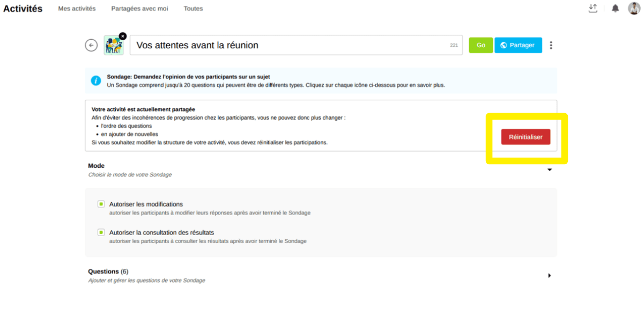Click the back arrow beside the activity title
Image resolution: width=644 pixels, height=331 pixels.
pyautogui.click(x=91, y=46)
